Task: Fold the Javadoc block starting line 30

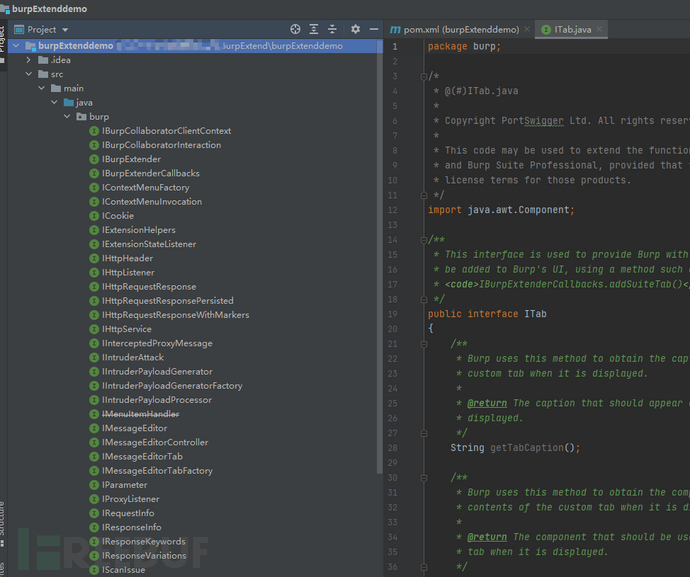Action: coord(423,478)
